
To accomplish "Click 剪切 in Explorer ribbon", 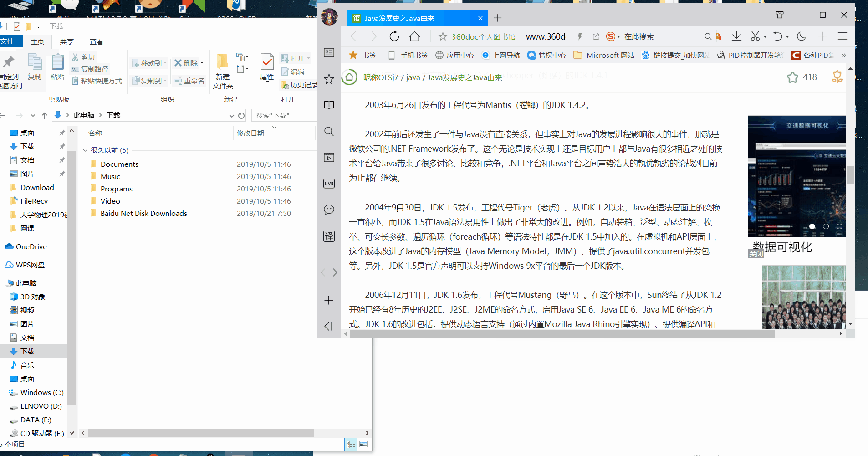I will coord(83,57).
